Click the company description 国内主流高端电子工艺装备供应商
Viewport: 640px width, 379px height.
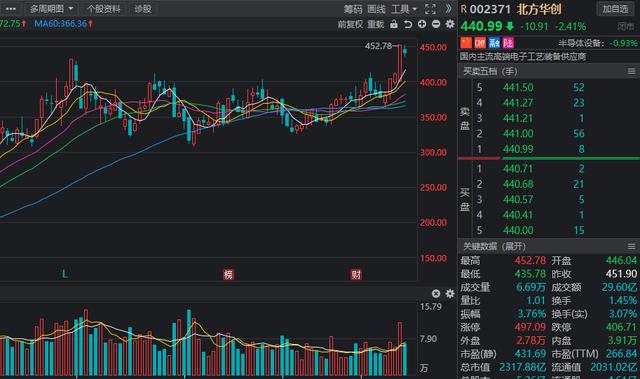tap(523, 56)
